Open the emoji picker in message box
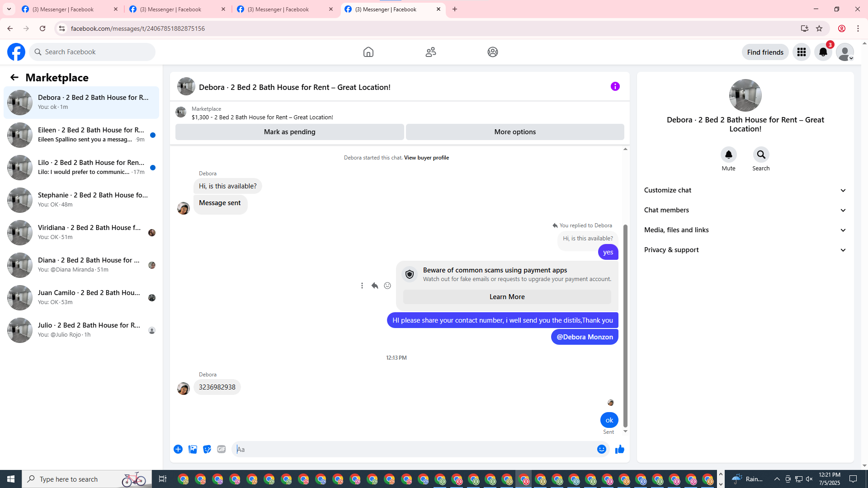Image resolution: width=868 pixels, height=488 pixels. (601, 449)
